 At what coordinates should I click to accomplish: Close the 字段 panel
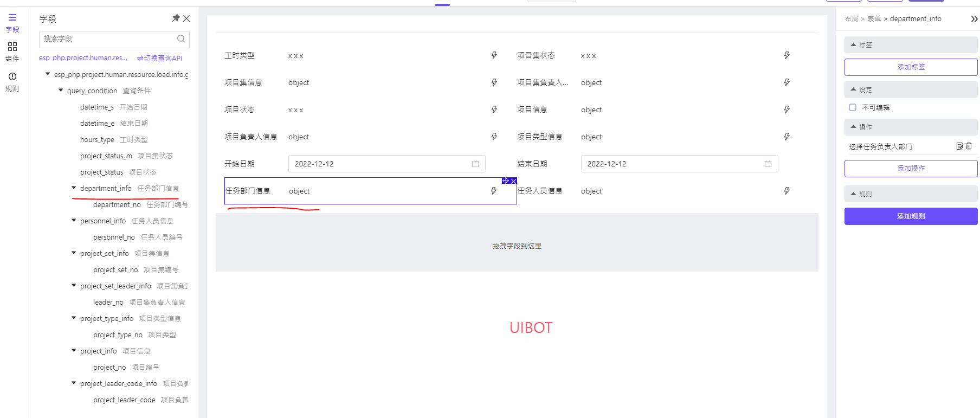[186, 18]
